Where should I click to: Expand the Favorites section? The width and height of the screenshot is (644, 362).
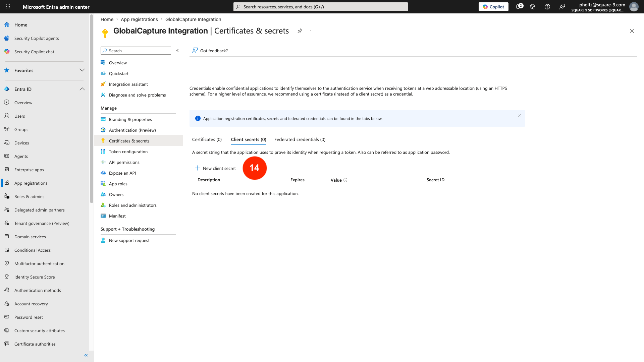82,70
